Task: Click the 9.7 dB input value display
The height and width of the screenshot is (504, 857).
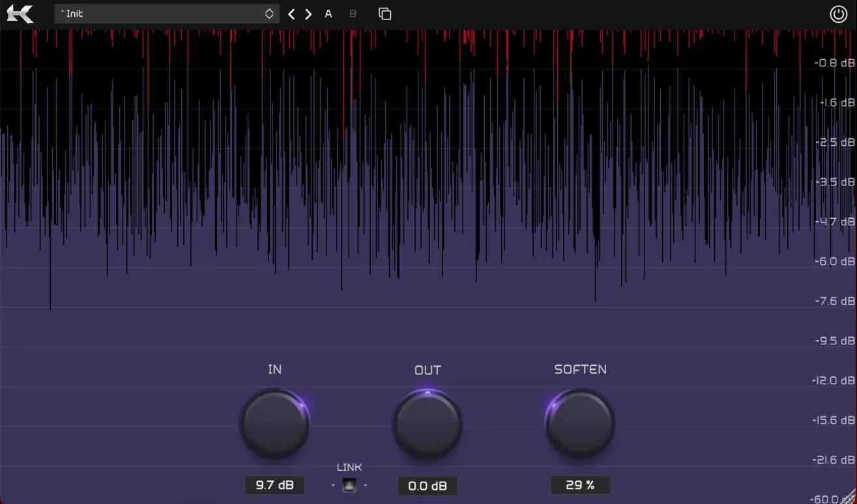Action: [x=274, y=485]
